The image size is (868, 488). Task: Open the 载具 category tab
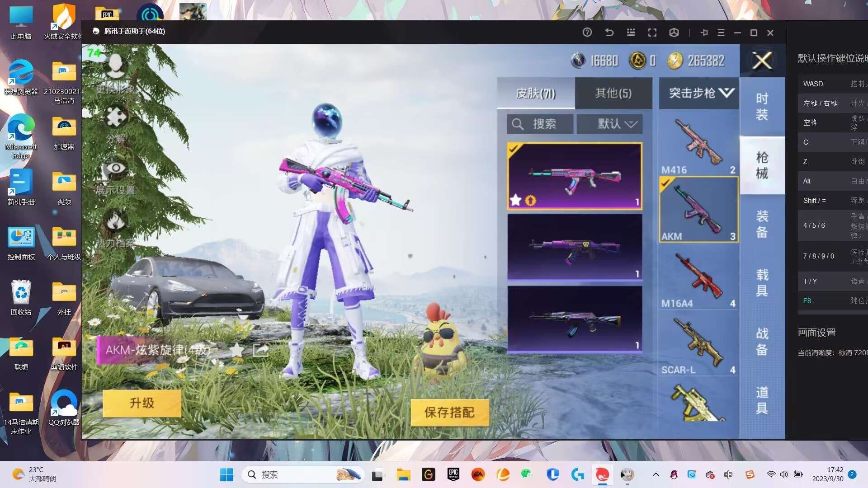762,283
